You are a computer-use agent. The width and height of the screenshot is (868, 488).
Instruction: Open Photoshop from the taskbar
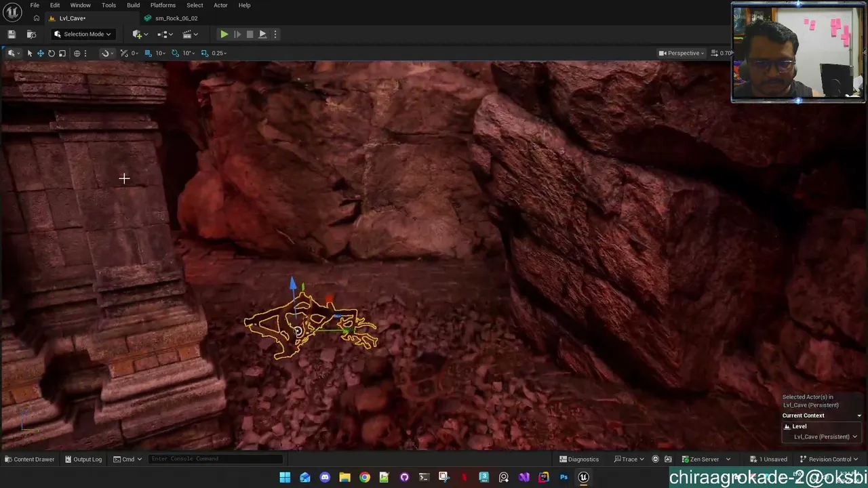coord(564,477)
